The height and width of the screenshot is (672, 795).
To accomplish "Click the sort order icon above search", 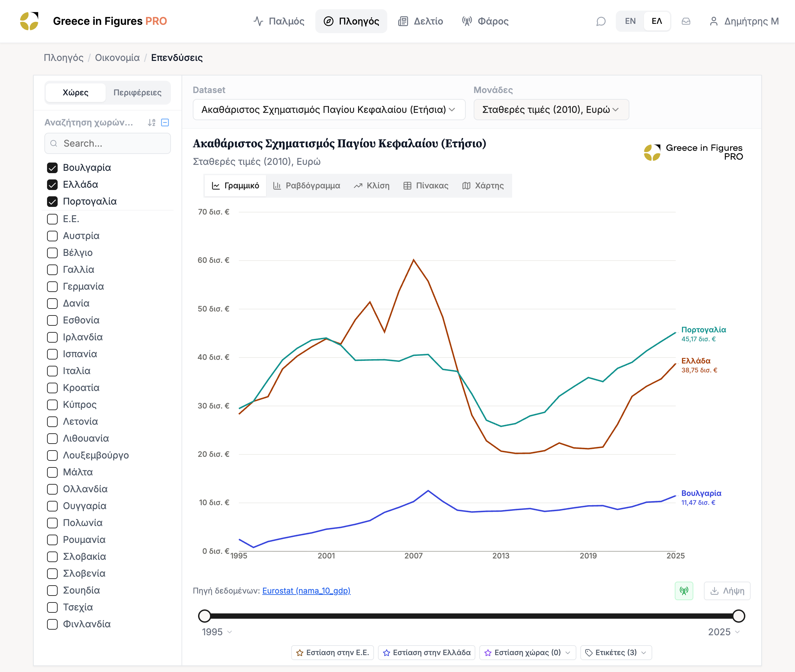I will [x=152, y=122].
